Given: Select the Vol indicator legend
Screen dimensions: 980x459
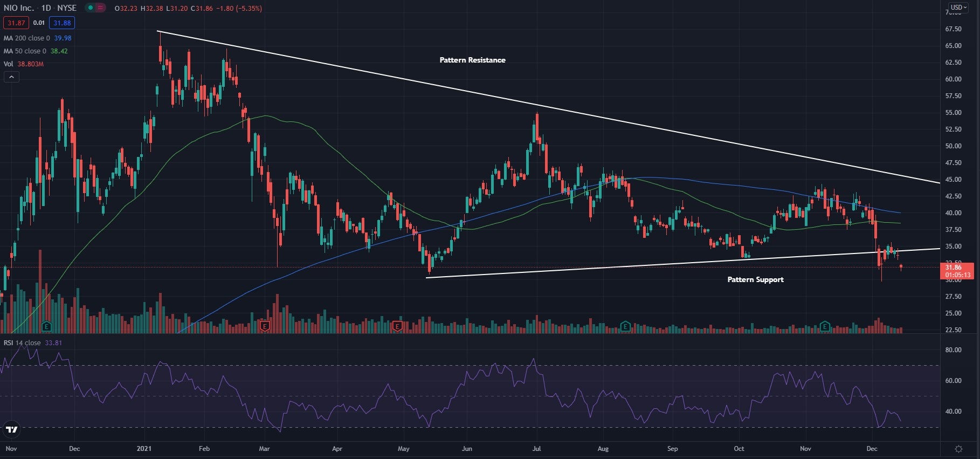Looking at the screenshot, I should [9, 64].
